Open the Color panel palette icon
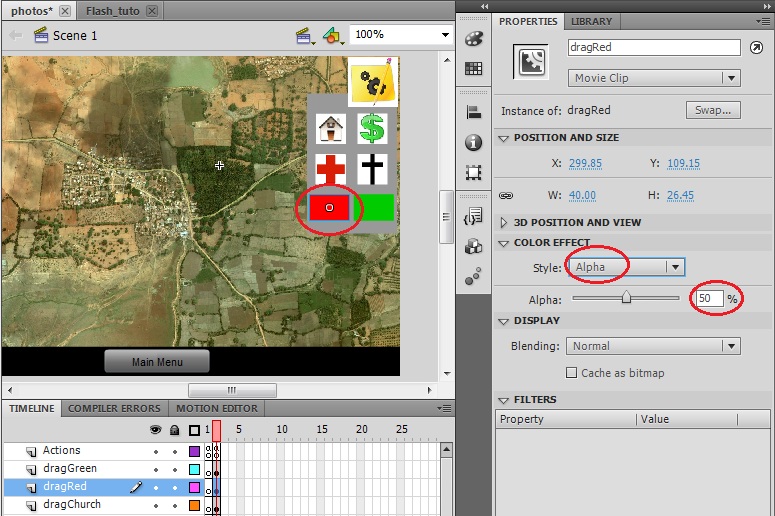The height and width of the screenshot is (516, 775). pyautogui.click(x=474, y=39)
